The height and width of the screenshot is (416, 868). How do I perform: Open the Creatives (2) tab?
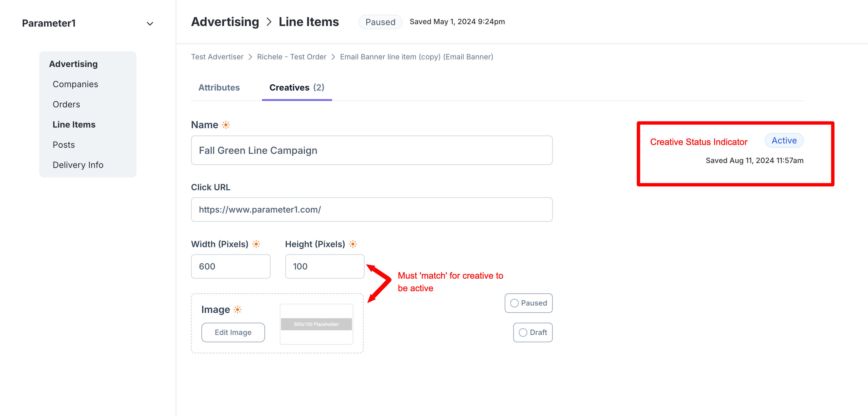[297, 87]
